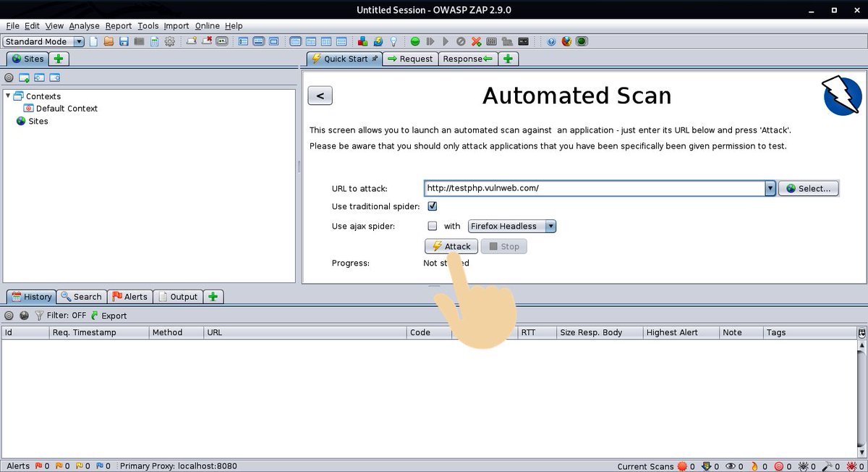Click the ZAP lightning logo
Image resolution: width=868 pixels, height=472 pixels.
point(843,96)
